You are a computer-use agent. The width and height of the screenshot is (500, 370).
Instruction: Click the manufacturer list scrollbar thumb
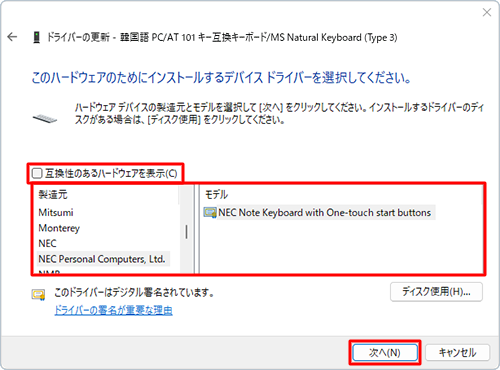[x=186, y=232]
